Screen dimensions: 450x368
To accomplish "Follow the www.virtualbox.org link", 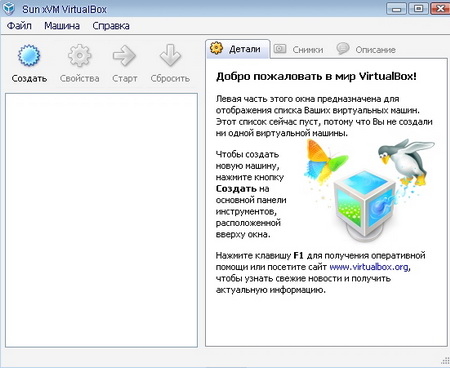I will [369, 267].
